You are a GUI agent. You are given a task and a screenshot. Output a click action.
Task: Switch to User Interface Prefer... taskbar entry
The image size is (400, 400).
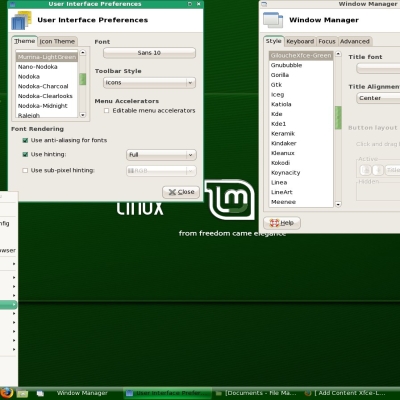pyautogui.click(x=167, y=393)
